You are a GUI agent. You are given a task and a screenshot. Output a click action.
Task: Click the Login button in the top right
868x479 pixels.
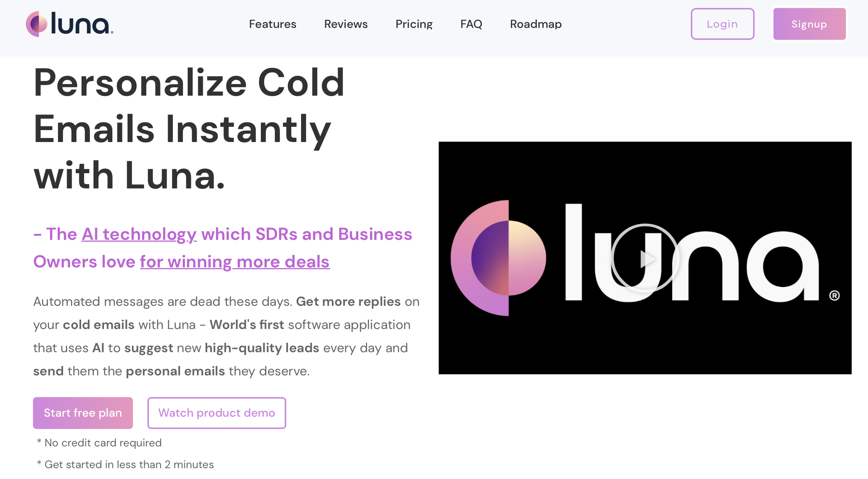click(x=722, y=24)
